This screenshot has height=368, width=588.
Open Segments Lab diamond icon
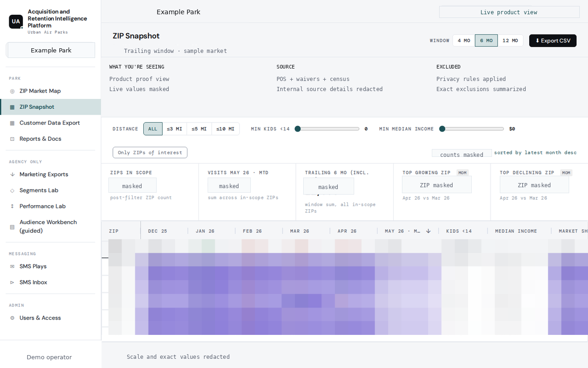pos(12,190)
